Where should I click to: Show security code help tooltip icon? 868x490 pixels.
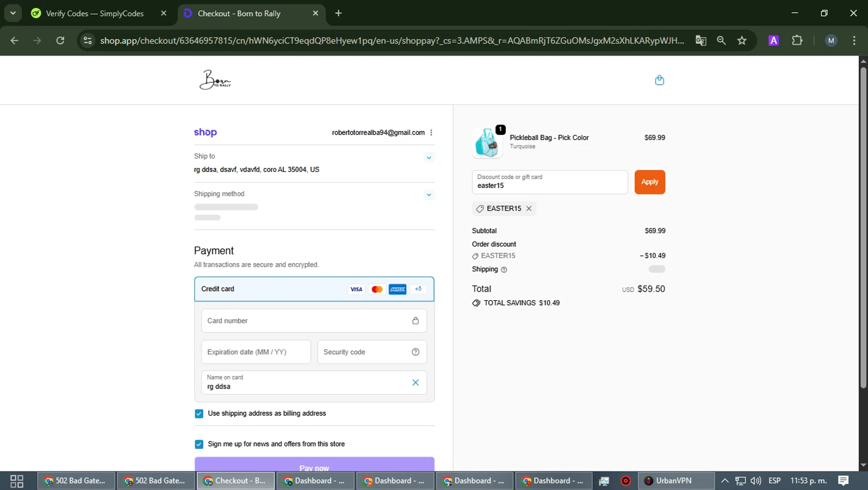pyautogui.click(x=415, y=352)
